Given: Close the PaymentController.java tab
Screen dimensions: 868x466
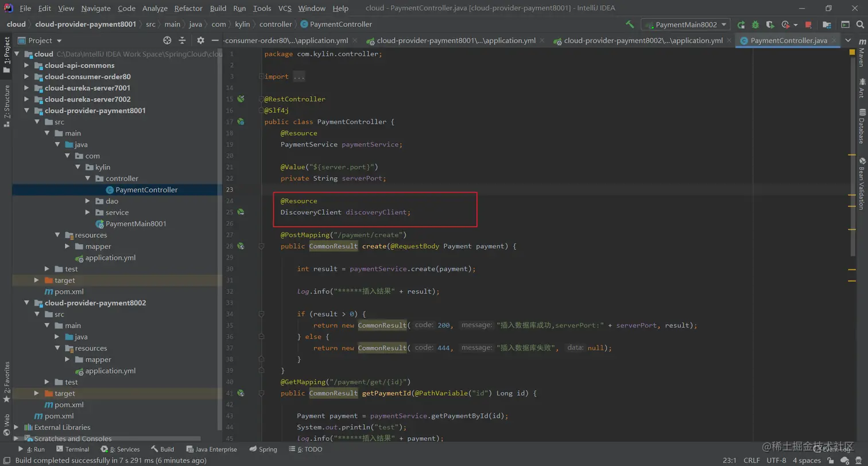Looking at the screenshot, I should tap(835, 41).
